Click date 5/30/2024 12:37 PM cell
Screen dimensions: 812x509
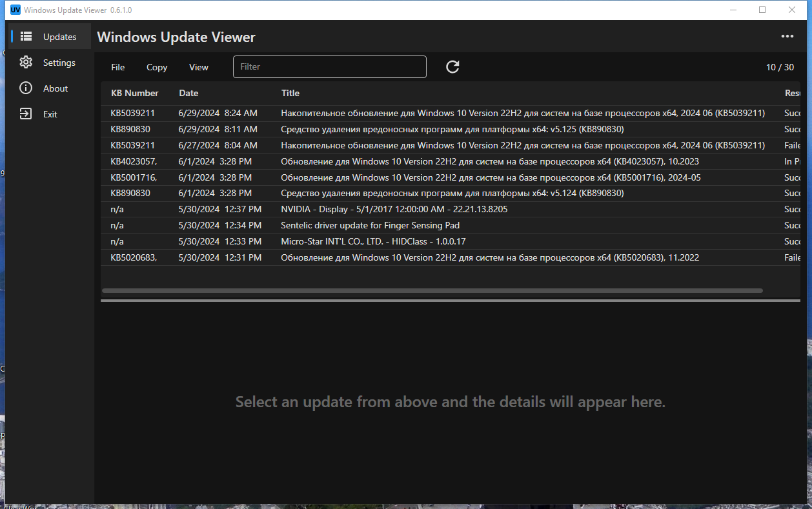point(220,209)
